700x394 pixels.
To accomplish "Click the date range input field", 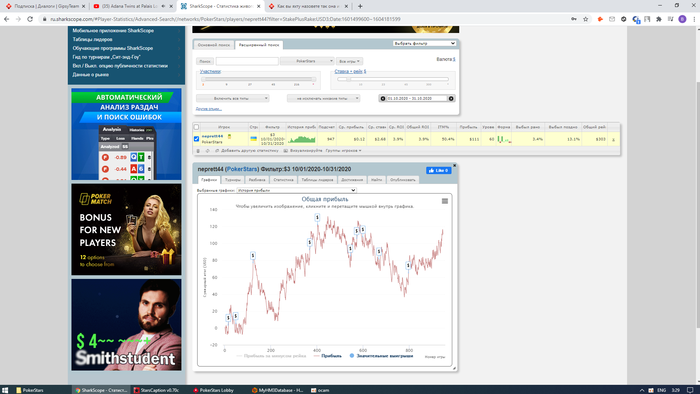I will pos(417,99).
